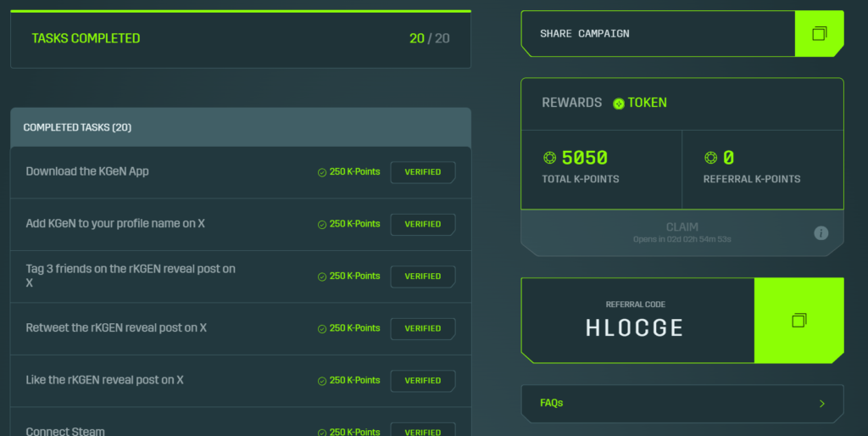Click VERIFIED for Tag 3 friends task

(423, 277)
